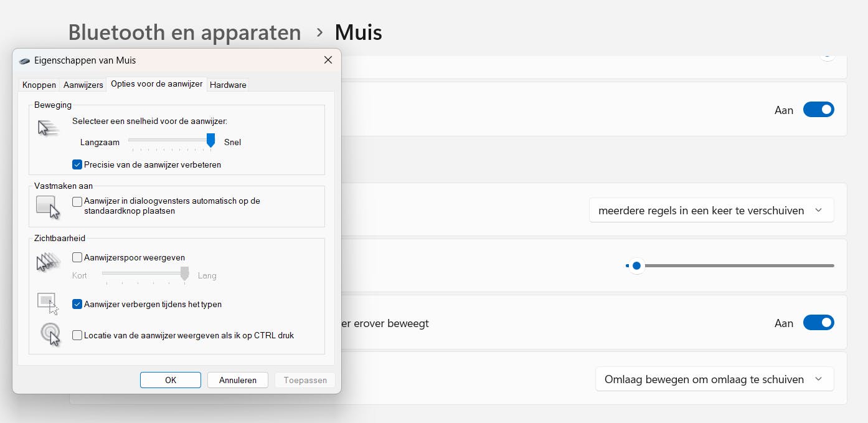
Task: Go back to Bluetooth en apparaten
Action: click(184, 32)
